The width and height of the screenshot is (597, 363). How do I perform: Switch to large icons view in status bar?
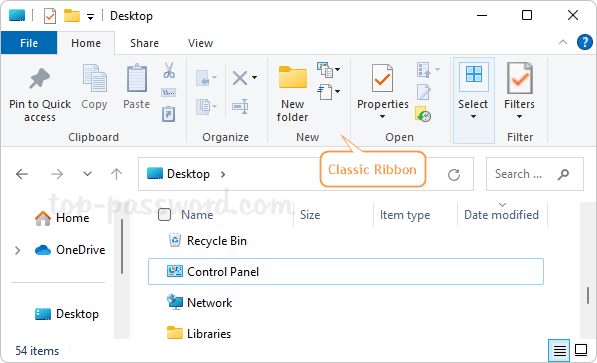(581, 350)
